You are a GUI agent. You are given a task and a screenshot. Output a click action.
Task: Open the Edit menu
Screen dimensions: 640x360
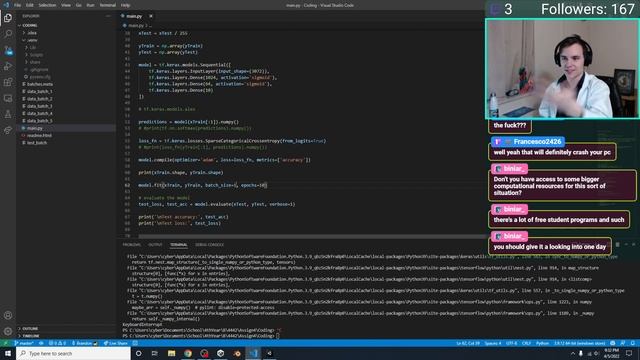pos(30,5)
